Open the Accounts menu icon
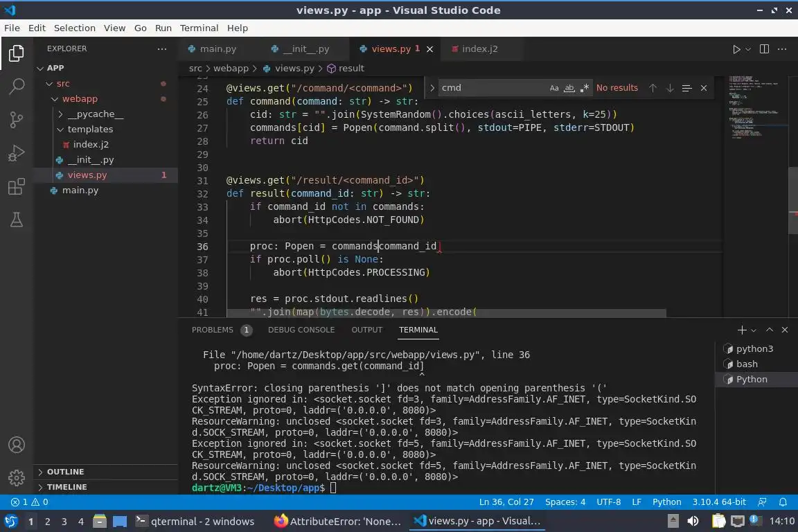 click(x=17, y=445)
